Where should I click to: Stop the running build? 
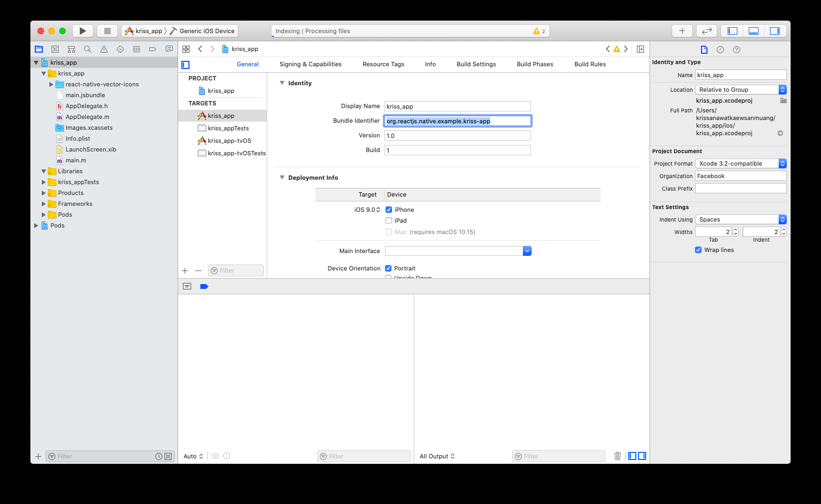point(108,31)
